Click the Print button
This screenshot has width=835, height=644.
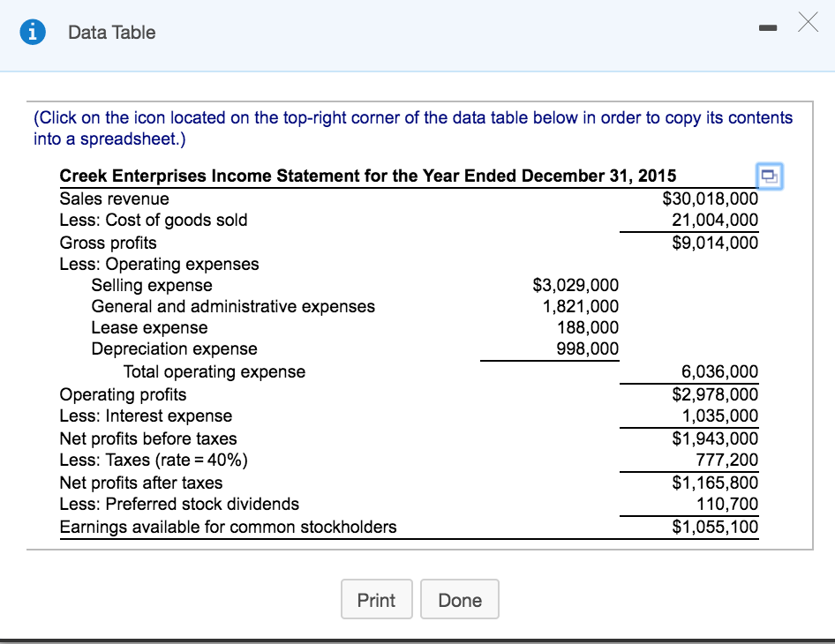point(377,599)
